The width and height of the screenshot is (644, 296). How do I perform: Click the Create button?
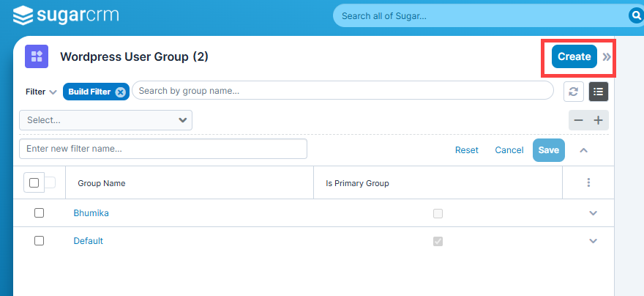574,56
